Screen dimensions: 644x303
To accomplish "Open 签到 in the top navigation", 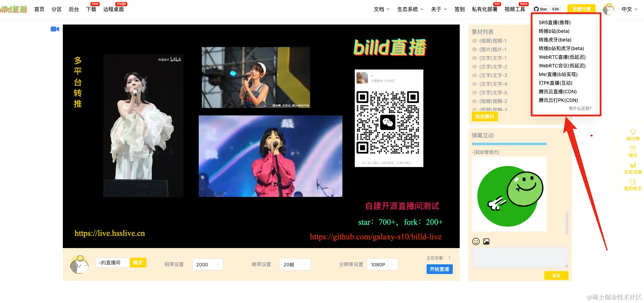I will tap(460, 9).
